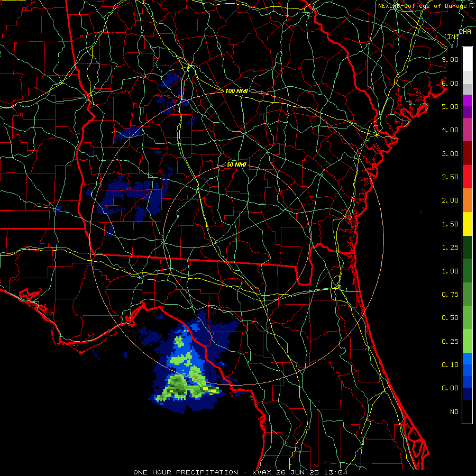Click the black ND legend swatch
Image resolution: width=476 pixels, height=476 pixels.
(x=467, y=411)
